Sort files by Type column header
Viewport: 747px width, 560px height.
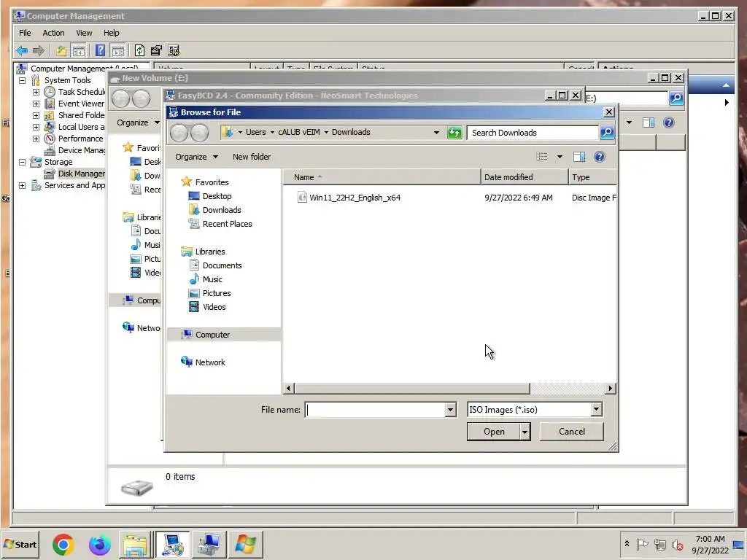click(592, 177)
